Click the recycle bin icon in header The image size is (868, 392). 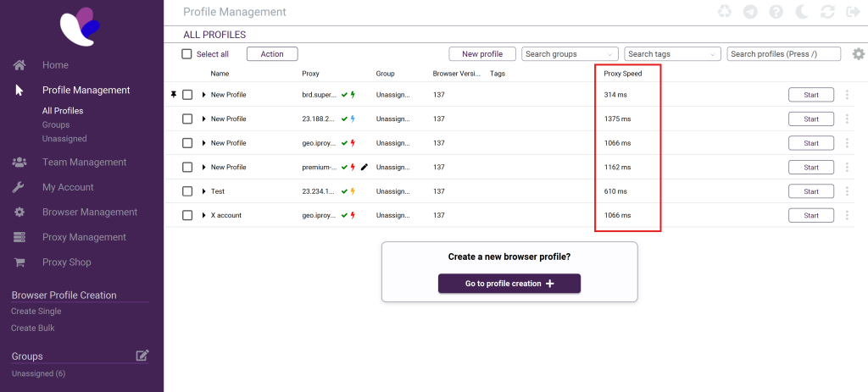click(724, 12)
